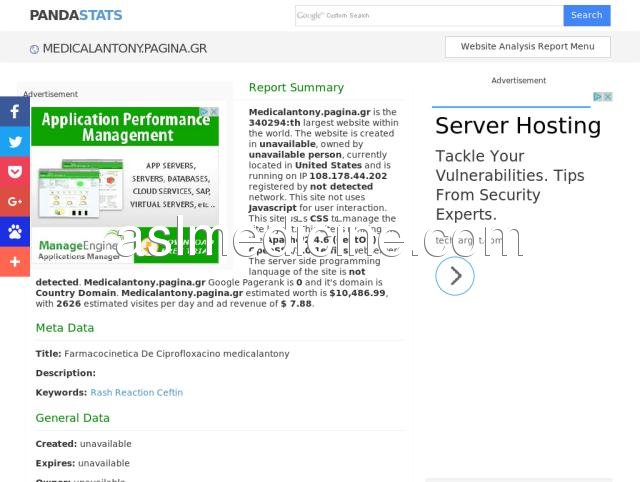Click the blue paw share icon
The width and height of the screenshot is (640, 482).
click(15, 231)
